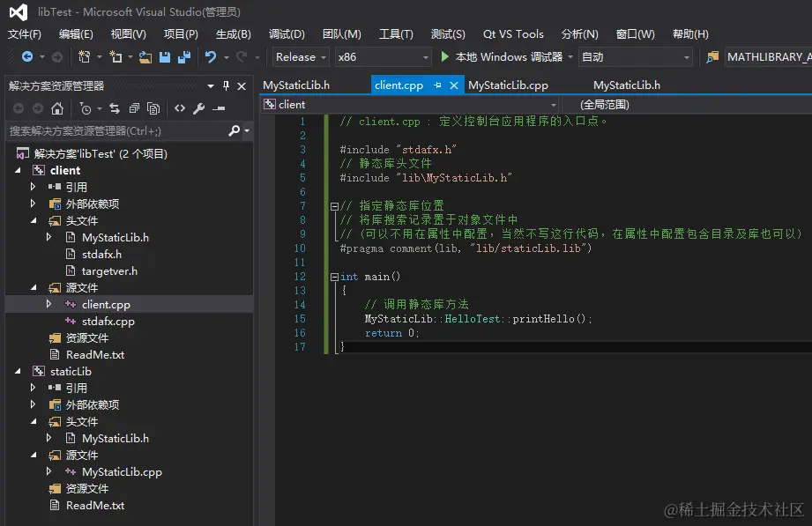Viewport: 812px width, 526px height.
Task: Select MyStaticLib.cpp under staticLib
Action: pos(122,471)
